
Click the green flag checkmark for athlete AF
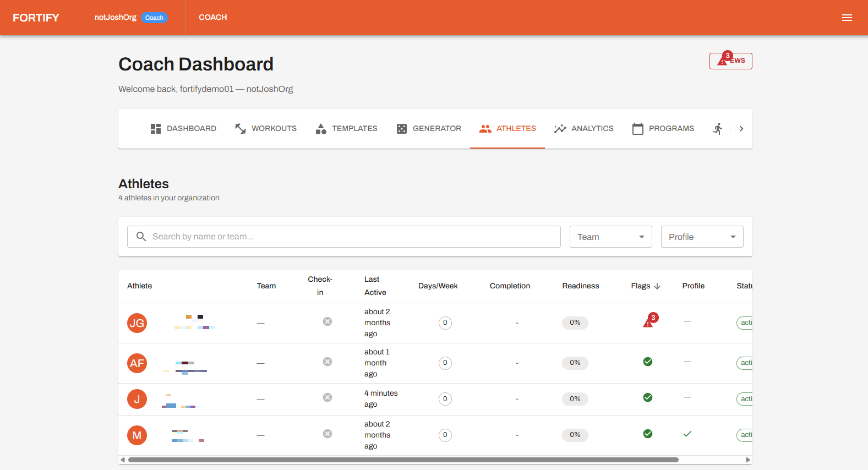pyautogui.click(x=648, y=362)
